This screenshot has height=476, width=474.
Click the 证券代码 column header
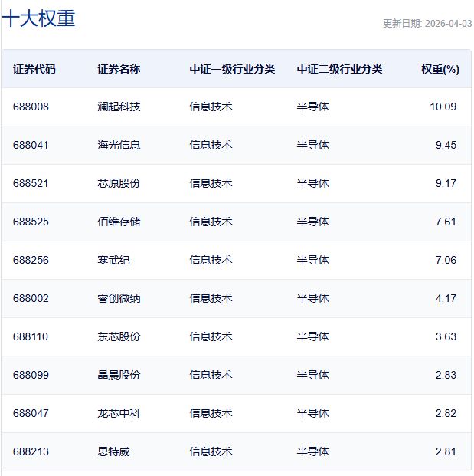pyautogui.click(x=34, y=69)
